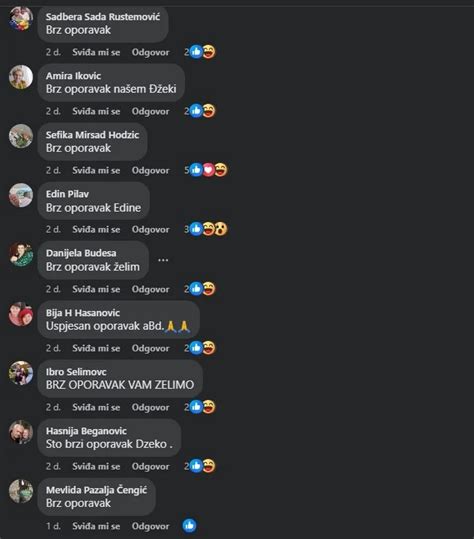Viewport: 474px width, 539px height.
Task: Open heart reaction on Sefika Mirsad Hodzic's comment
Action: (209, 170)
